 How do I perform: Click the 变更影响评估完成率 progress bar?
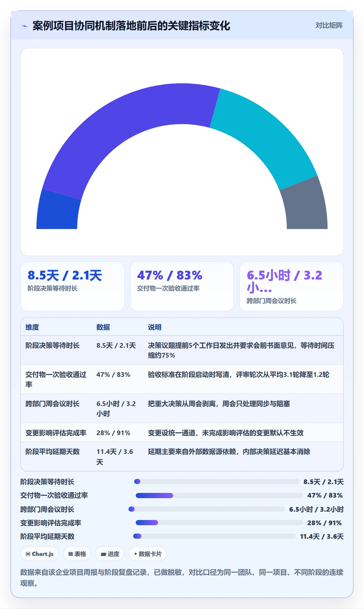click(x=219, y=523)
